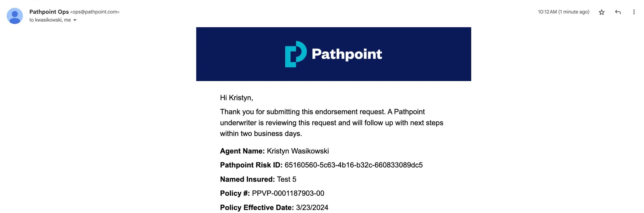Click the effective date 3/23/2024
The width and height of the screenshot is (644, 213).
pyautogui.click(x=312, y=208)
